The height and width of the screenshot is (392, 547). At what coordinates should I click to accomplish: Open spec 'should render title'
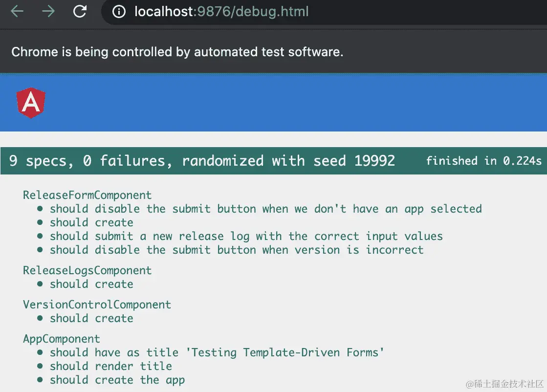tap(111, 366)
